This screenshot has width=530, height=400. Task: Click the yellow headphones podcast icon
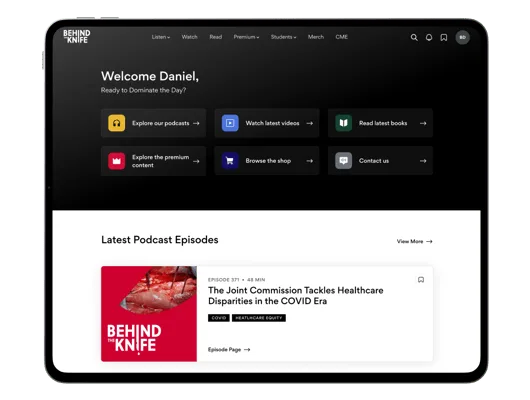[117, 123]
